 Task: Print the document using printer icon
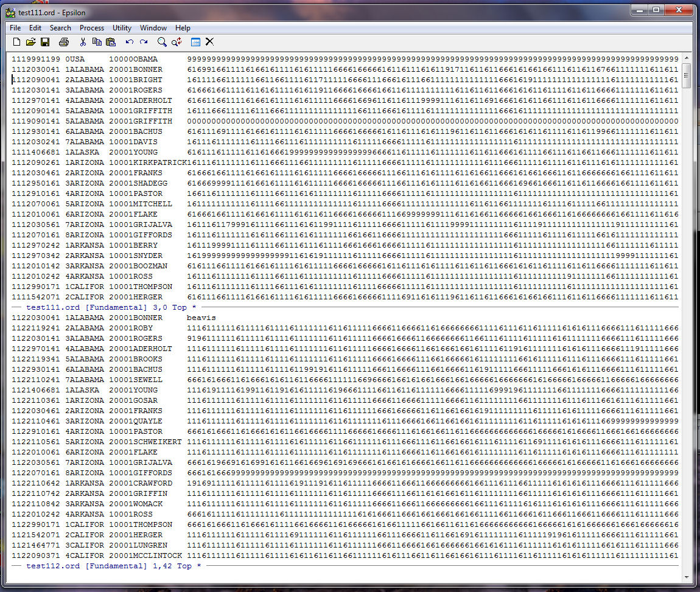click(x=64, y=42)
